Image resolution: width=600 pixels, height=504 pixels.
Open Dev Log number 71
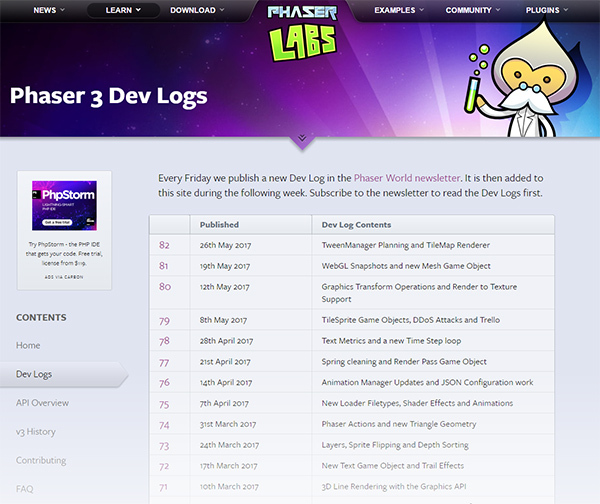163,487
